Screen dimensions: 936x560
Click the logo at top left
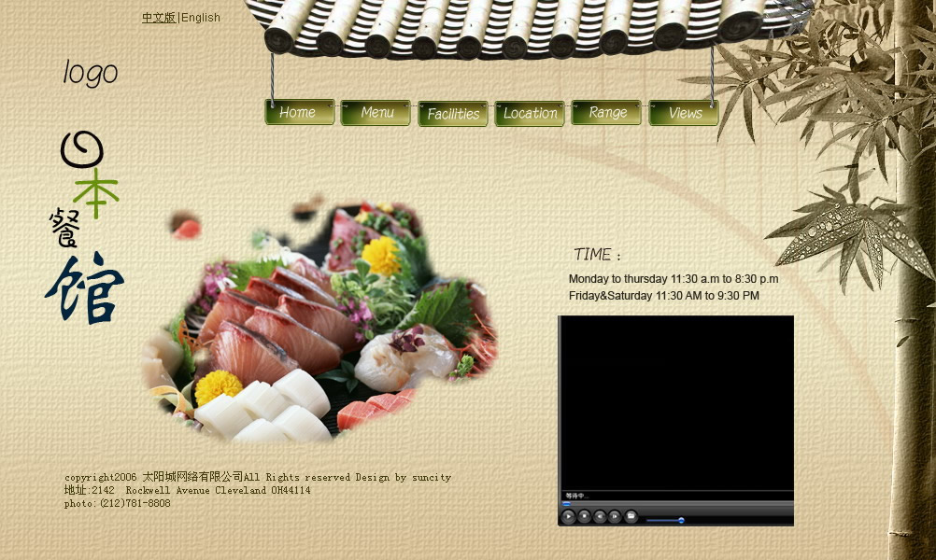point(91,74)
